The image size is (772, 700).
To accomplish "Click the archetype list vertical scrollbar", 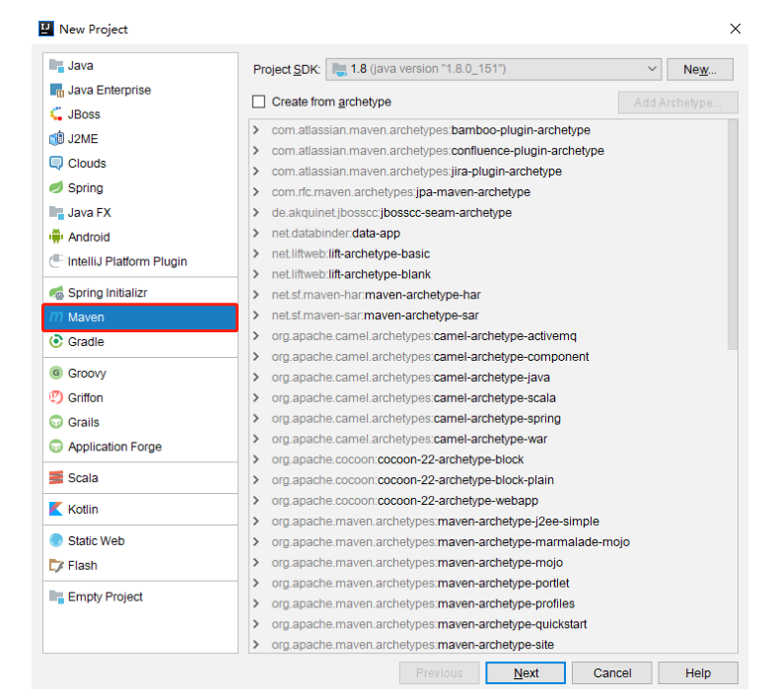I will [733, 235].
